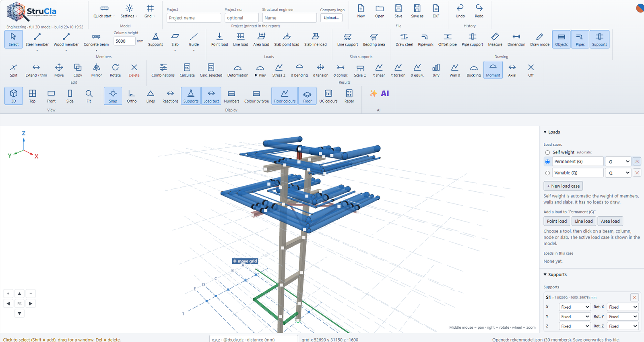Show Rebar display

(349, 96)
